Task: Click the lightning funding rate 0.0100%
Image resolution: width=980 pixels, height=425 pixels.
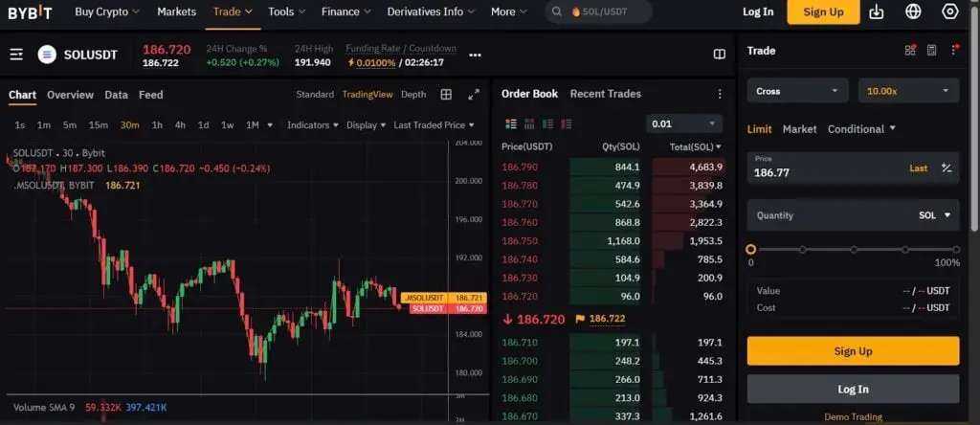Action: [372, 62]
